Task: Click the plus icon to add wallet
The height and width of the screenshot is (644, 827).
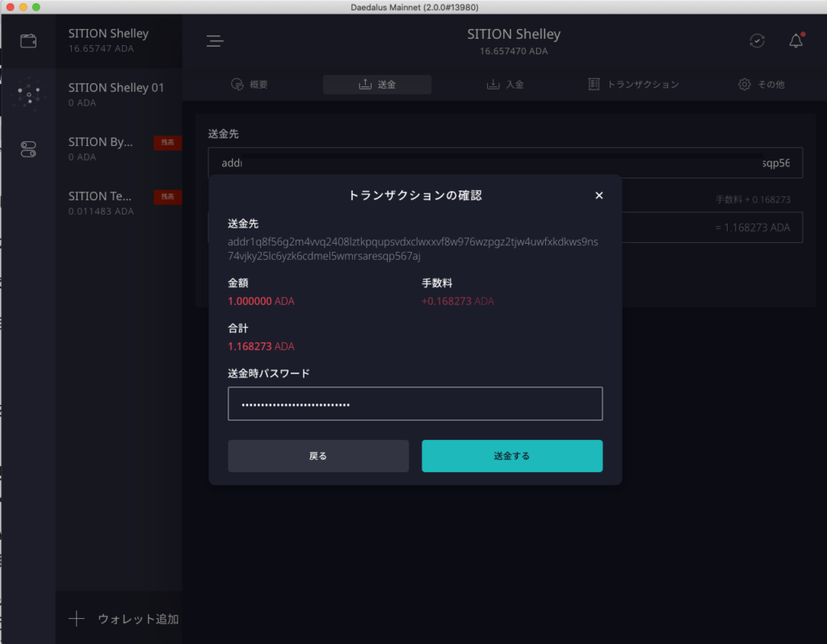Action: (x=77, y=619)
